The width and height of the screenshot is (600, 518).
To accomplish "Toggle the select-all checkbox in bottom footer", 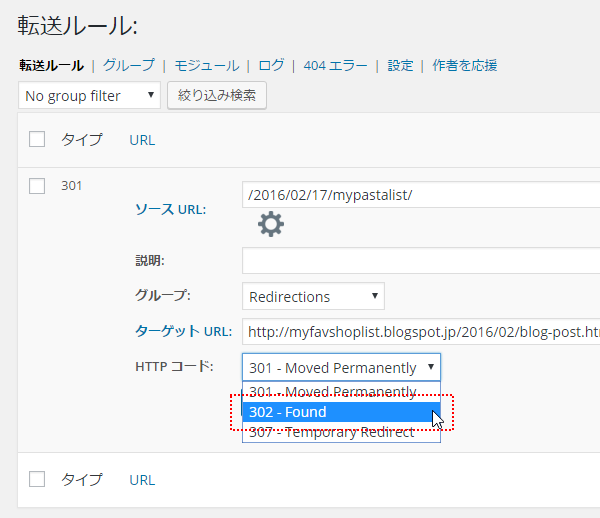I will tap(37, 479).
